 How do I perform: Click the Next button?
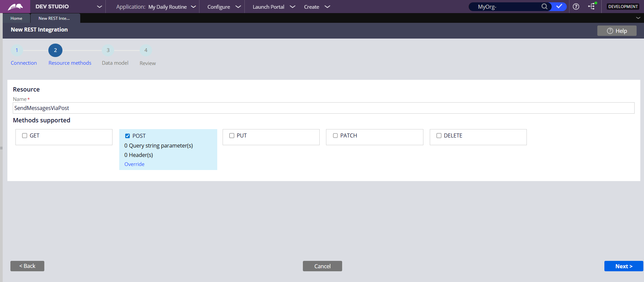tap(624, 266)
